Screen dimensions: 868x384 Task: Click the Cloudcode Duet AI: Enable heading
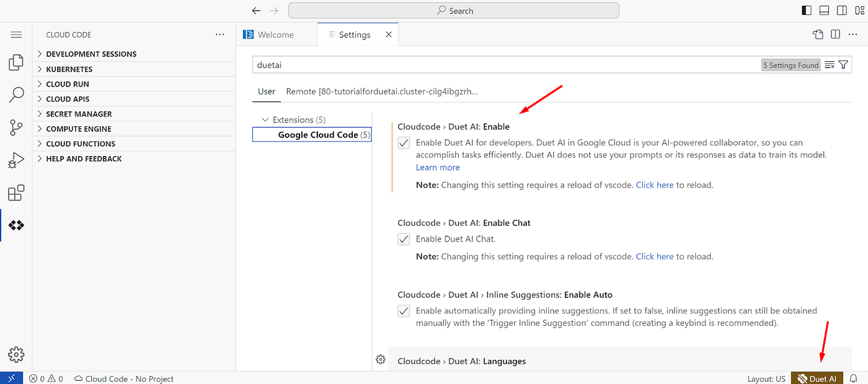pos(453,127)
